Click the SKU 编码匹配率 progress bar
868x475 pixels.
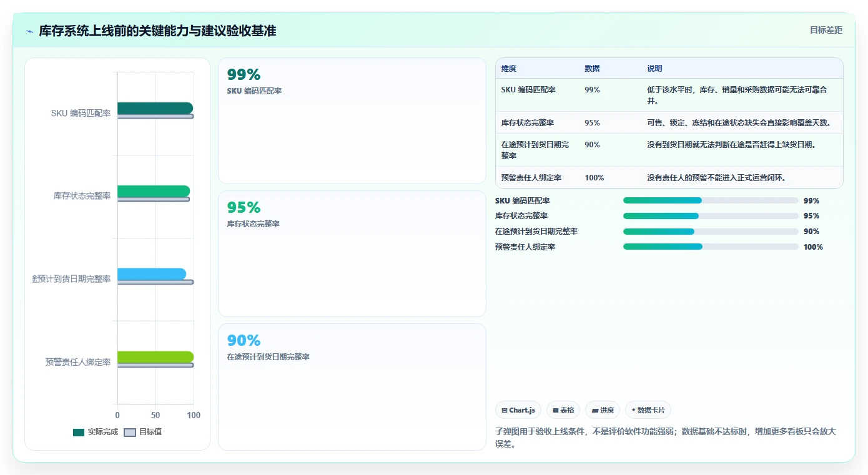(x=711, y=200)
